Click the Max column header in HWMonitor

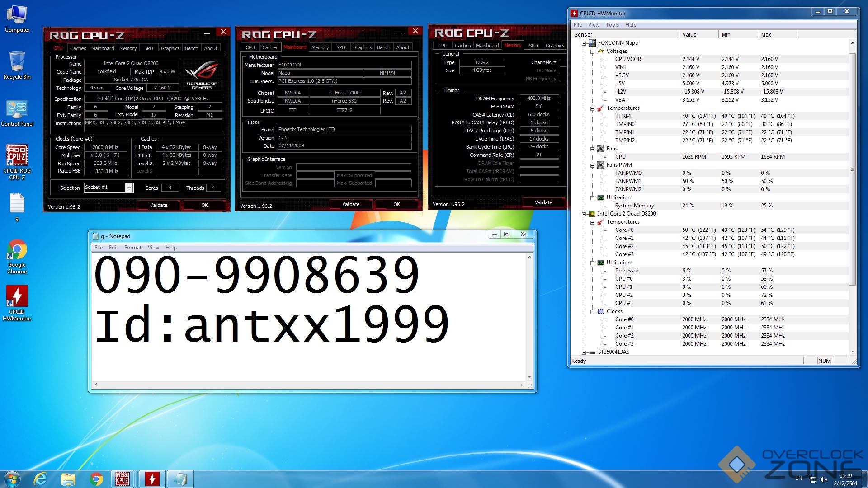777,35
